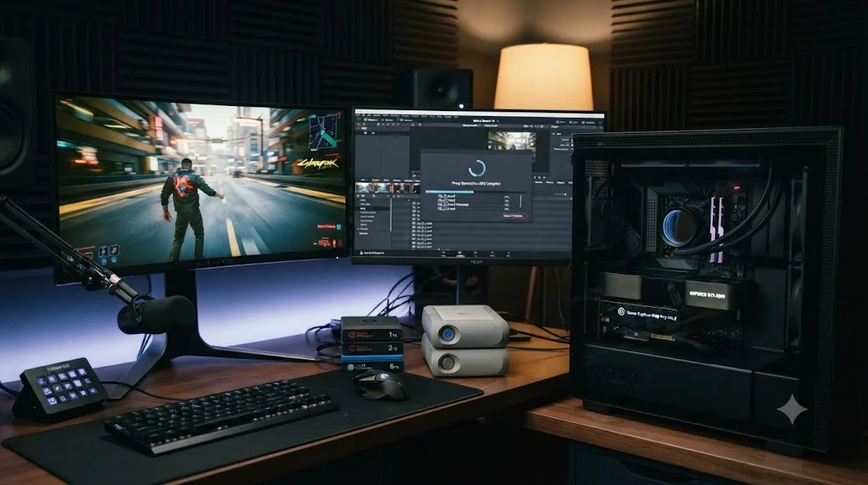Select the video preview image in editor viewer
The image size is (868, 485).
[512, 141]
